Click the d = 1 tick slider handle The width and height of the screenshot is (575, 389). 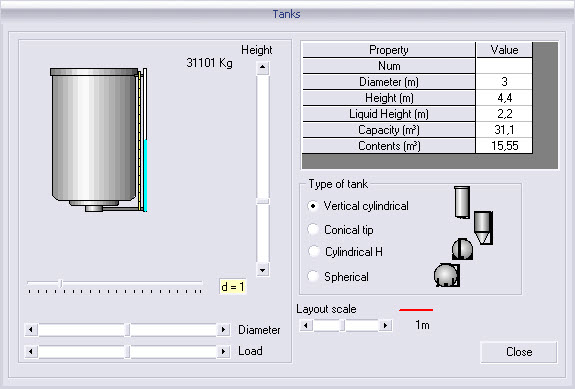coord(61,283)
